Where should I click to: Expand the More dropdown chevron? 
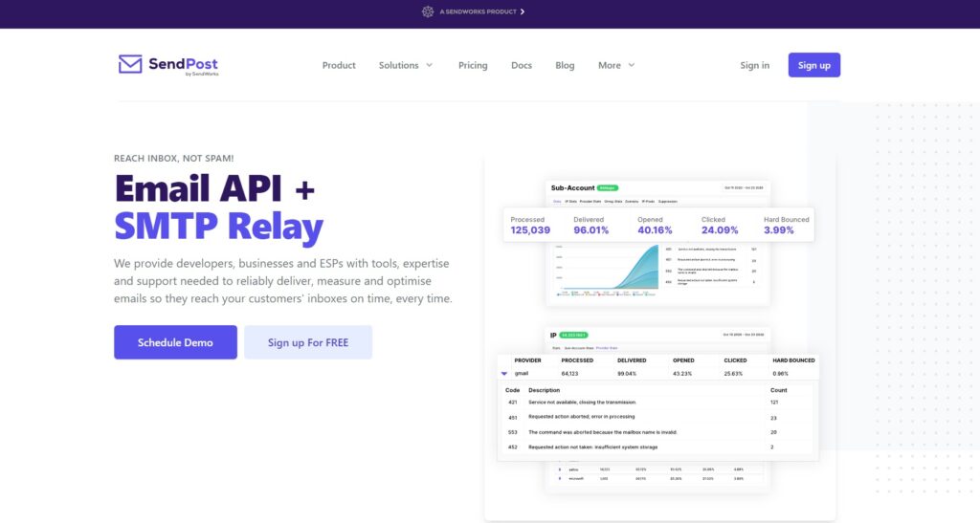pyautogui.click(x=632, y=65)
